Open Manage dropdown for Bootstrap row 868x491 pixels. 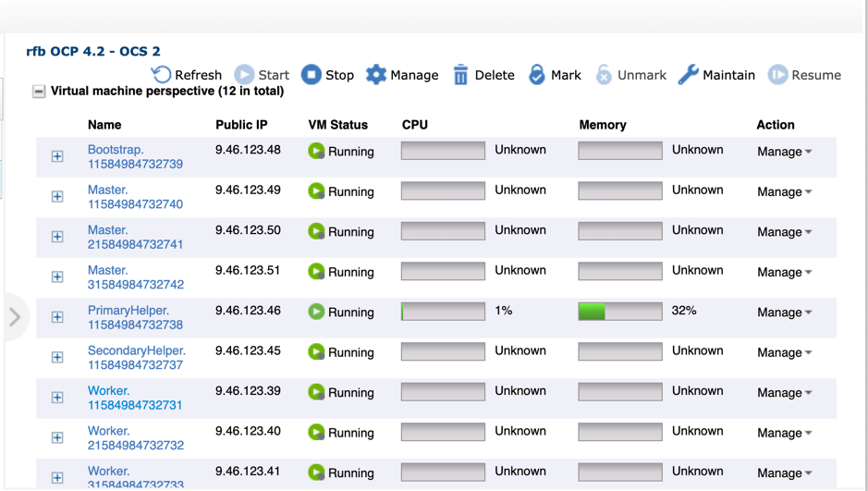pyautogui.click(x=785, y=152)
